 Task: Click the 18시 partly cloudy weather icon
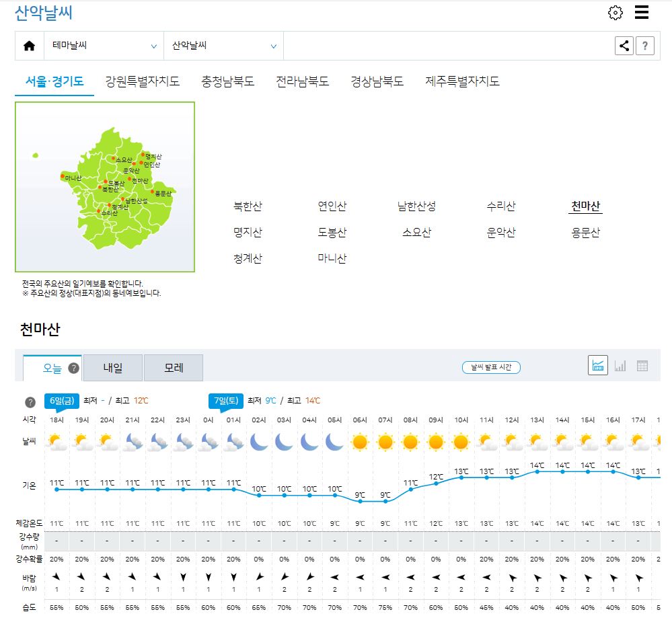[57, 442]
